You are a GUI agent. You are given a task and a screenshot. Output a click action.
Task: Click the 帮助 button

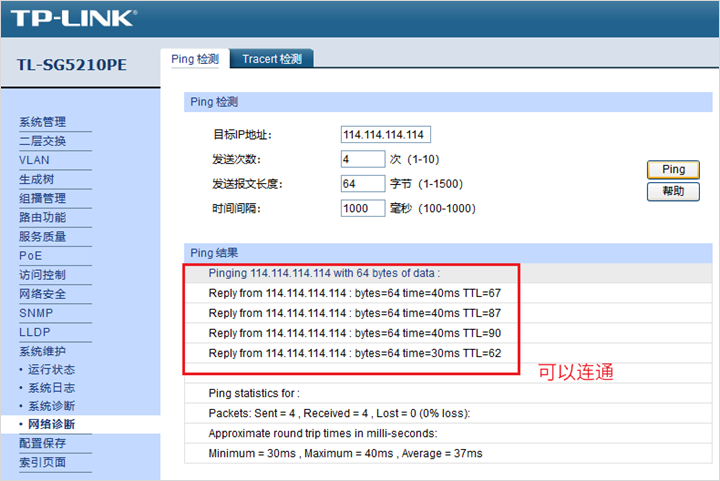pyautogui.click(x=673, y=191)
